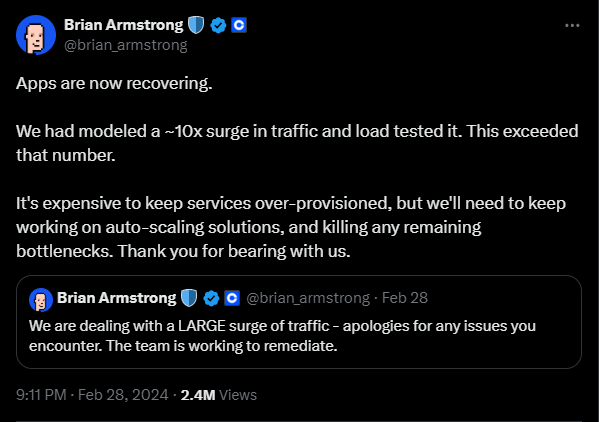Viewport: 599px width, 422px height.
Task: Open the Feb 28 date of quoted tweet
Action: pyautogui.click(x=405, y=298)
